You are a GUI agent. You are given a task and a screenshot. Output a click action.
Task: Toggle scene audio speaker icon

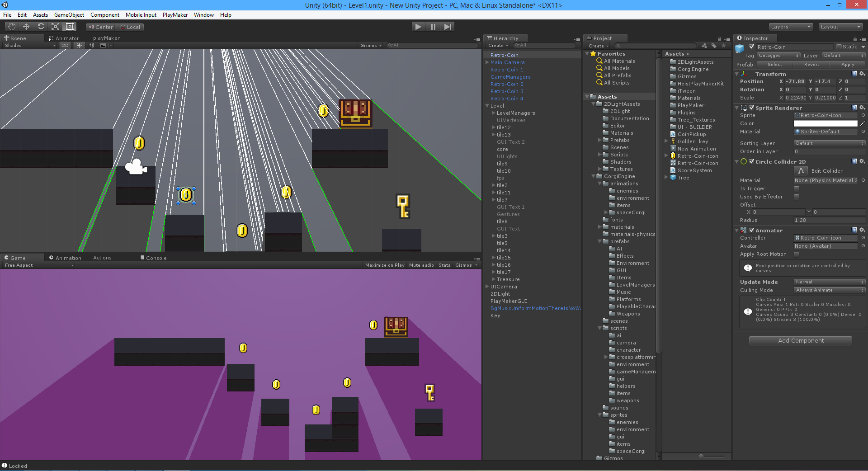coord(91,45)
